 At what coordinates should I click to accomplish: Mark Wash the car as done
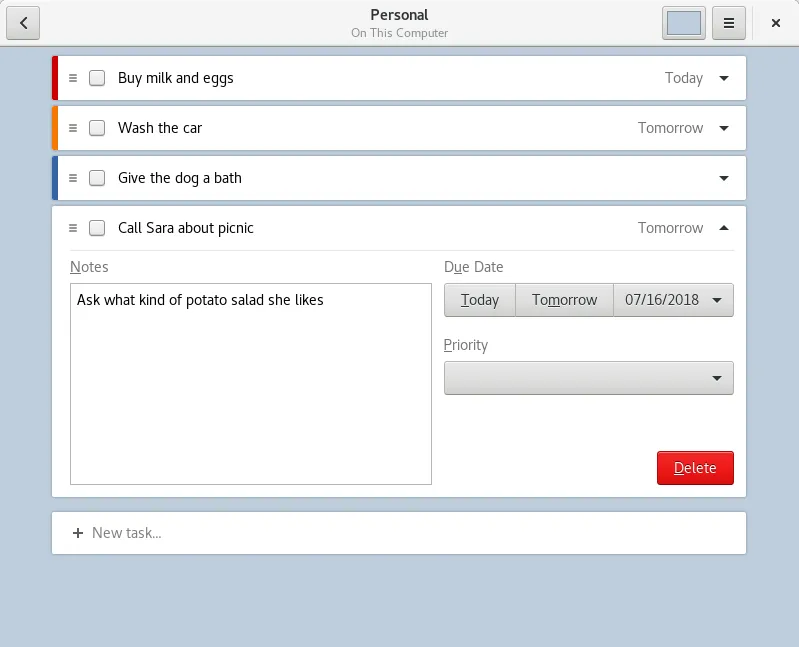point(97,128)
